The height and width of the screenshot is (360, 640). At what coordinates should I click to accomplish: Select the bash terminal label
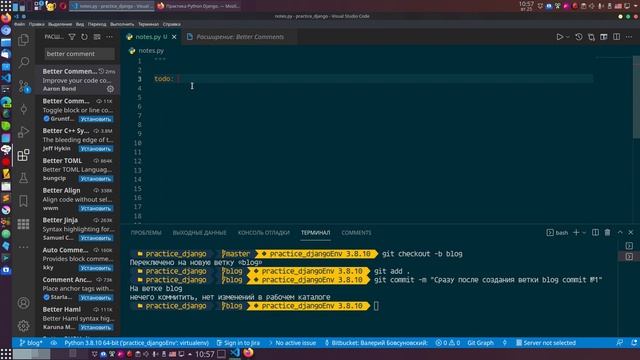pyautogui.click(x=558, y=232)
